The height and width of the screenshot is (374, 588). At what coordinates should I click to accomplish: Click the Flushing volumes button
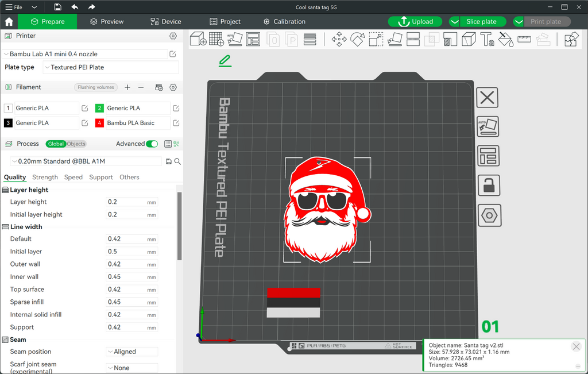96,87
